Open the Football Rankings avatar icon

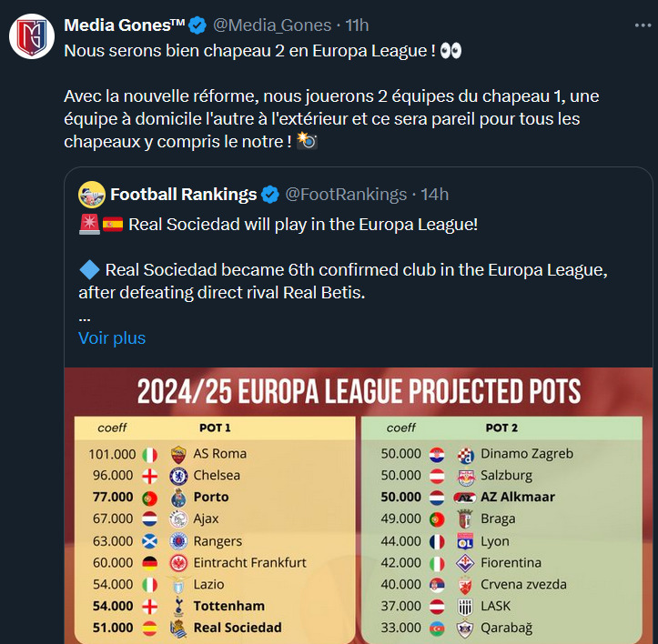pyautogui.click(x=92, y=195)
